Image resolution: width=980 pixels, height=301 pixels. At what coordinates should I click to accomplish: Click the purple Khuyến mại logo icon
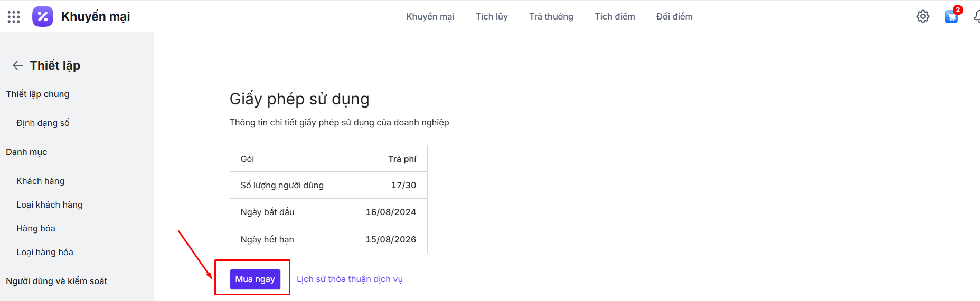coord(43,16)
